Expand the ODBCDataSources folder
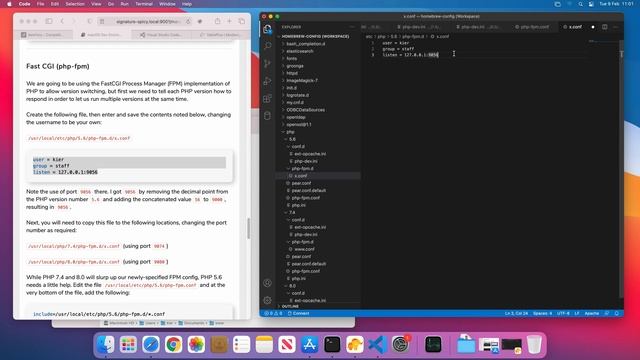The width and height of the screenshot is (640, 360). [x=305, y=110]
